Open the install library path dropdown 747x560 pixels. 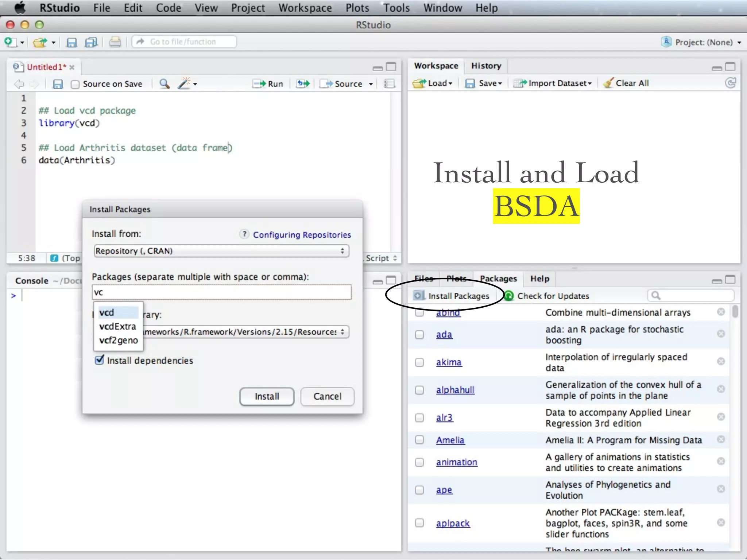tap(246, 332)
